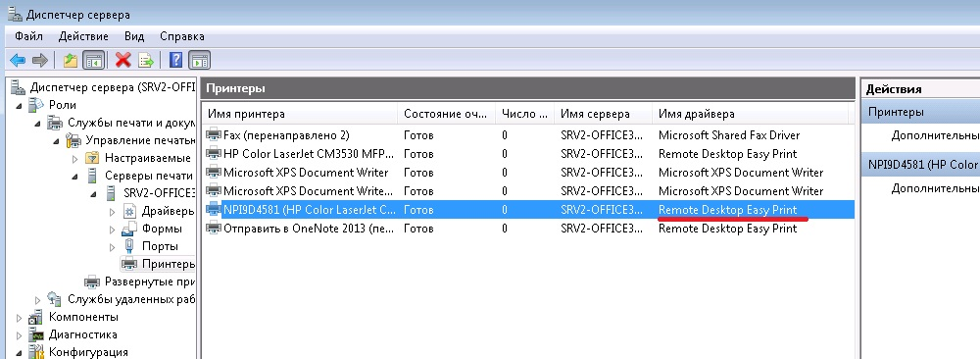Expand Службы удаленных рабочих столов node

click(x=38, y=300)
